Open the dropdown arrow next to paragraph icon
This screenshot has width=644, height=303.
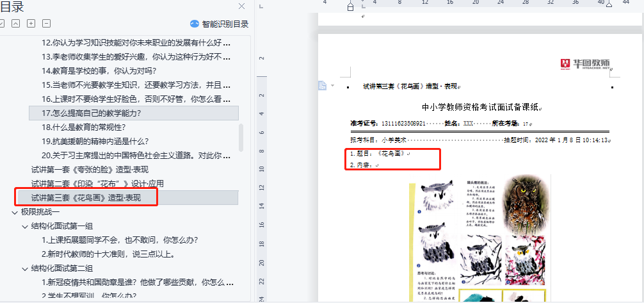click(332, 86)
